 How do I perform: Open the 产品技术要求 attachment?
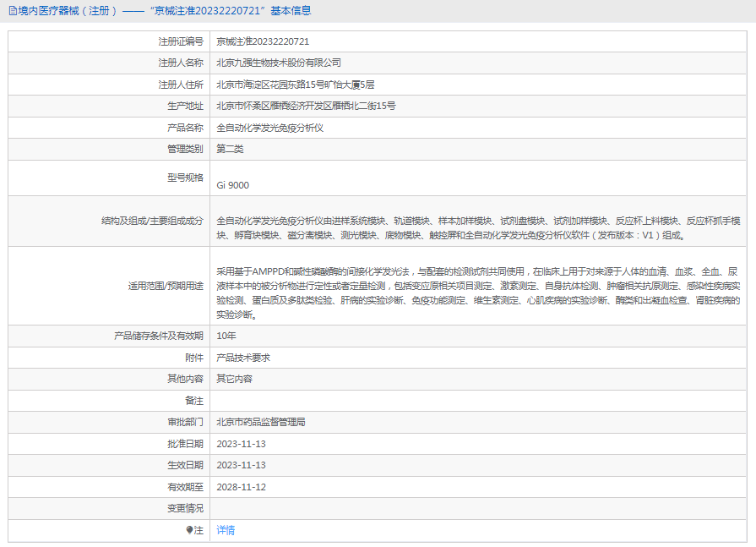[243, 358]
